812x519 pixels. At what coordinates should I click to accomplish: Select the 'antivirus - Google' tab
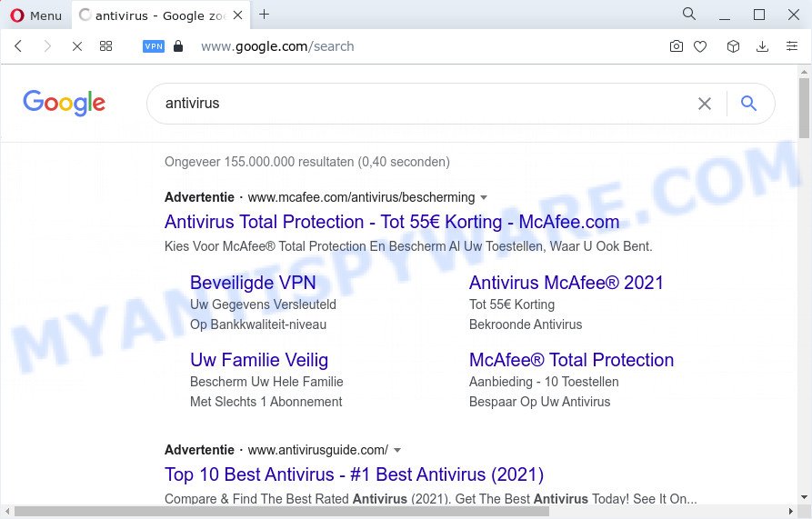coord(161,15)
